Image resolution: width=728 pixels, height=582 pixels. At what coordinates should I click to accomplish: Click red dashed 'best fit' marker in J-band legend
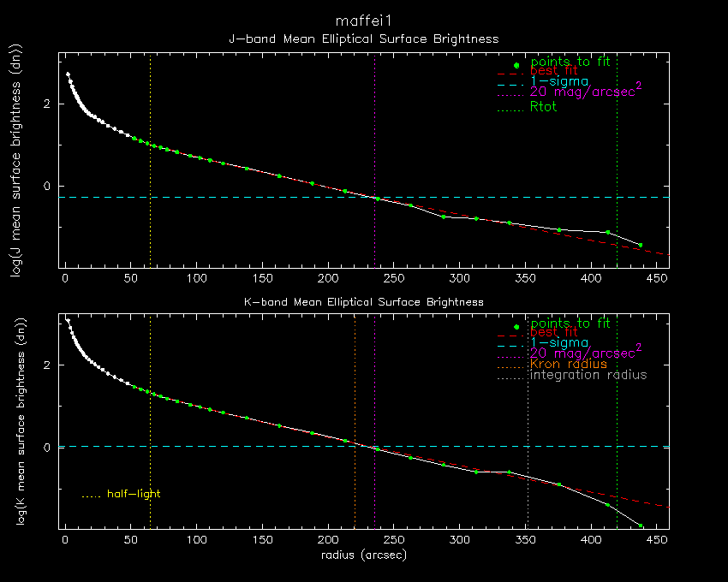pyautogui.click(x=510, y=74)
